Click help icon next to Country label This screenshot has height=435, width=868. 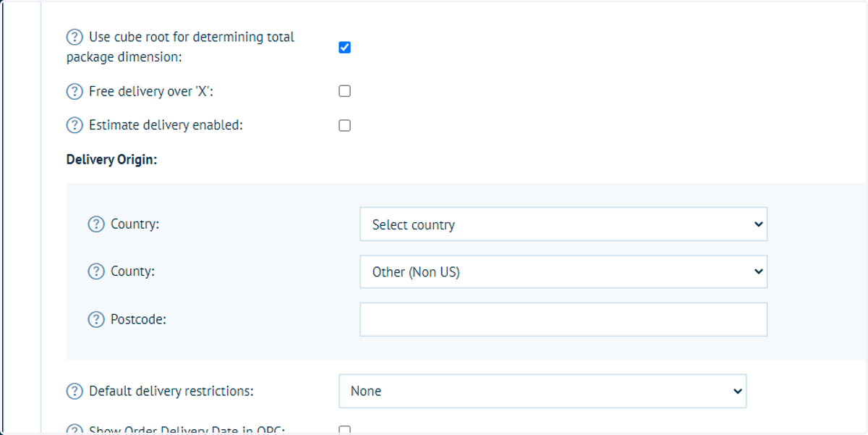[x=96, y=224]
